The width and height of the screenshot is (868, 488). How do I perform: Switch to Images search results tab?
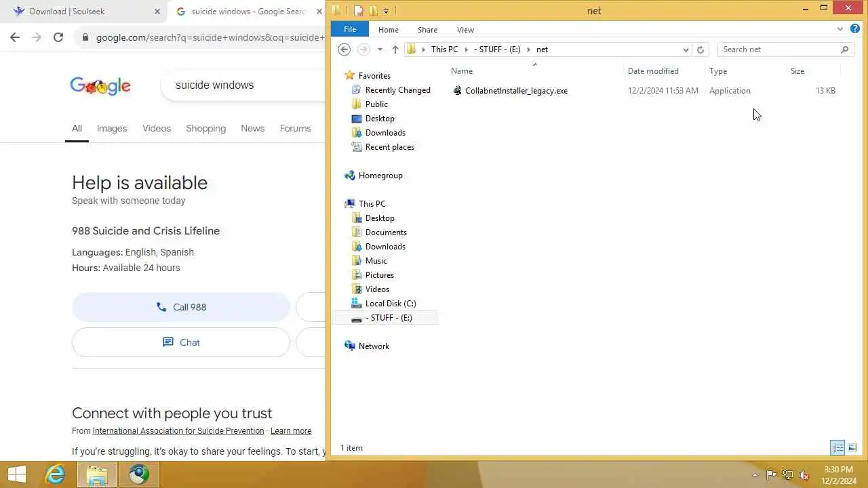(x=112, y=128)
